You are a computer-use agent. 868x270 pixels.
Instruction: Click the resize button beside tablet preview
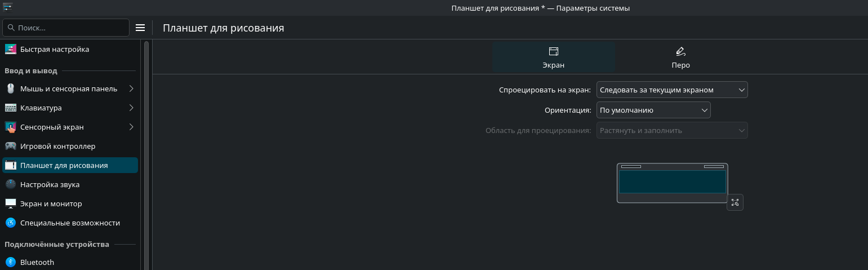(x=735, y=202)
